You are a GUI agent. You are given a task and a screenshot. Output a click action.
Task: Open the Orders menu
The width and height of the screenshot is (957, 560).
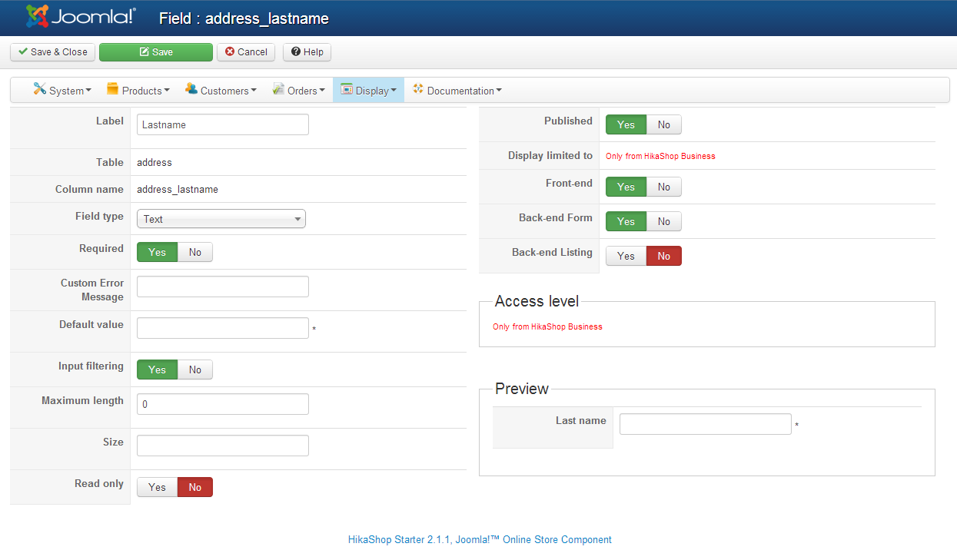(x=298, y=90)
